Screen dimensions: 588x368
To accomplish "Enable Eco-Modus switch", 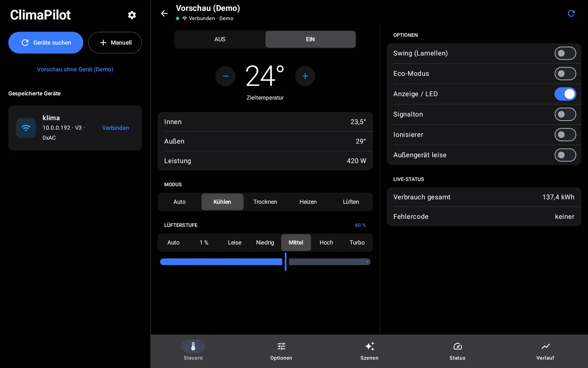I will [x=565, y=74].
